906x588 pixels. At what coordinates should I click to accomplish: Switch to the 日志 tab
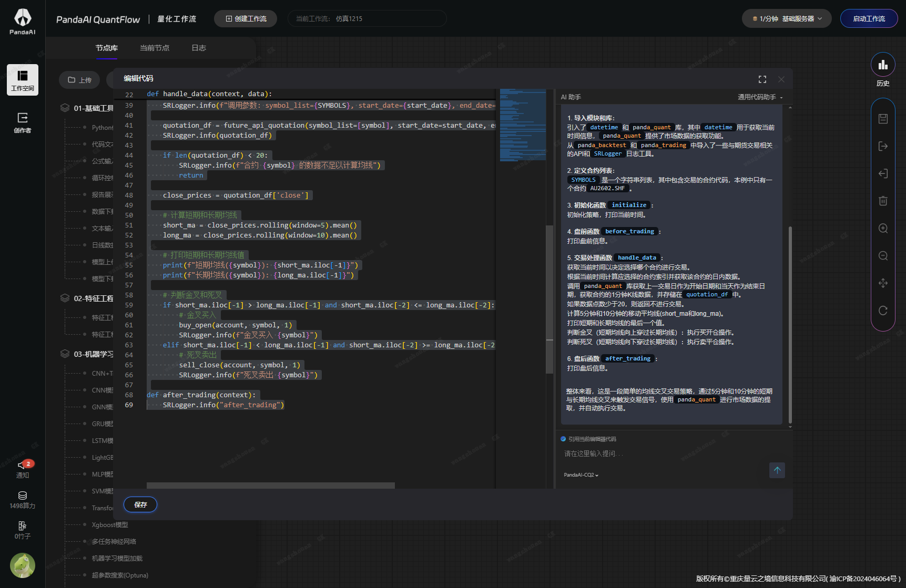(x=199, y=48)
